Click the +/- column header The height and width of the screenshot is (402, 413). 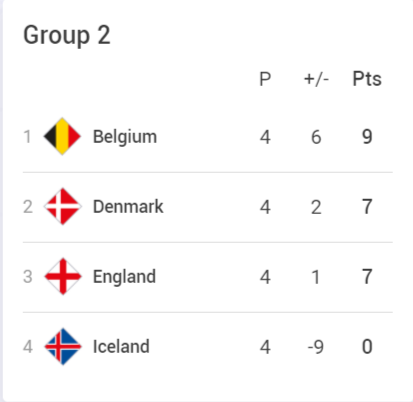(316, 79)
